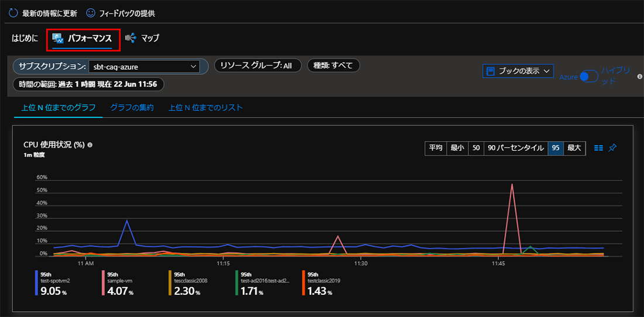Click the smiley feedback icon
The image size is (644, 317).
(91, 12)
